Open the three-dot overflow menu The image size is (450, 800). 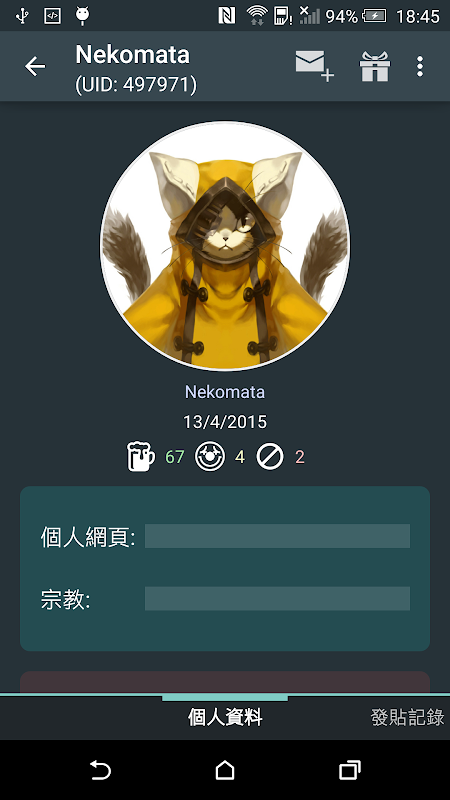(x=420, y=66)
